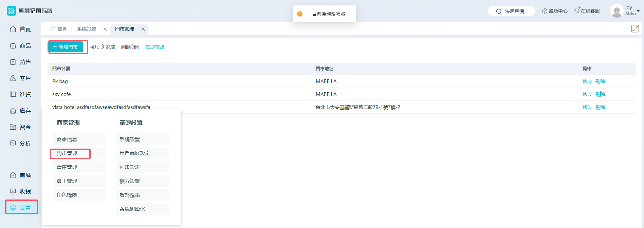This screenshot has width=644, height=228.
Task: Click the 快速查價 quick search field
Action: tap(511, 11)
